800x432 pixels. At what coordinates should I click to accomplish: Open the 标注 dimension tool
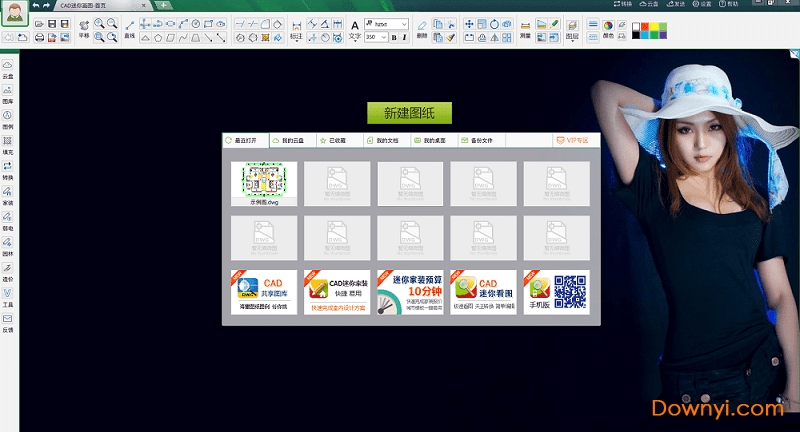click(x=296, y=28)
